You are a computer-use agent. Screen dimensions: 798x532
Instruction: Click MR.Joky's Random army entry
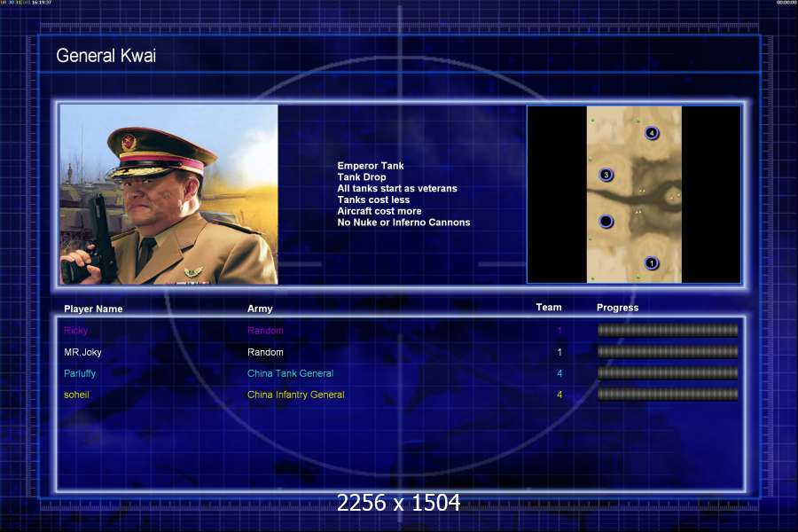coord(265,352)
